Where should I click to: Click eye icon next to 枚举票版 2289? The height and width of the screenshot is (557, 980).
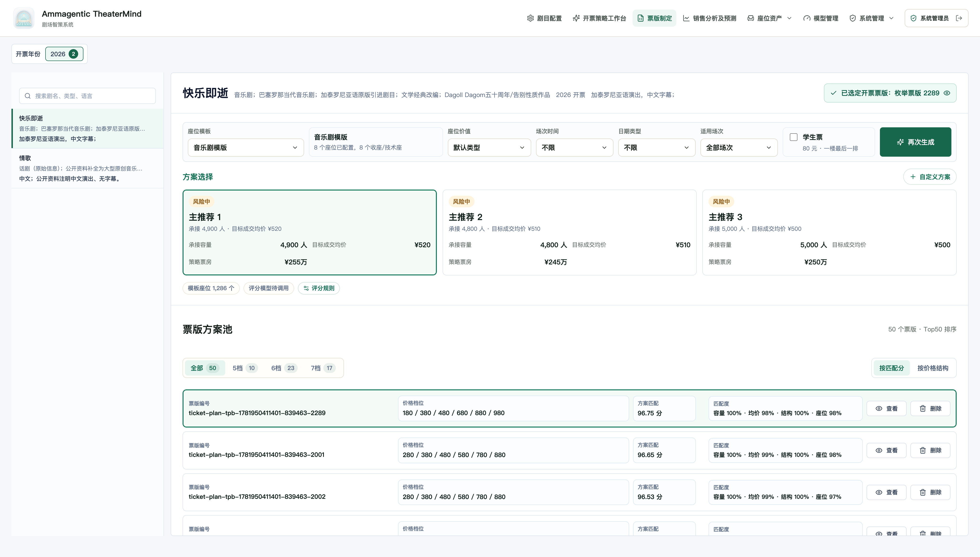[x=947, y=93]
